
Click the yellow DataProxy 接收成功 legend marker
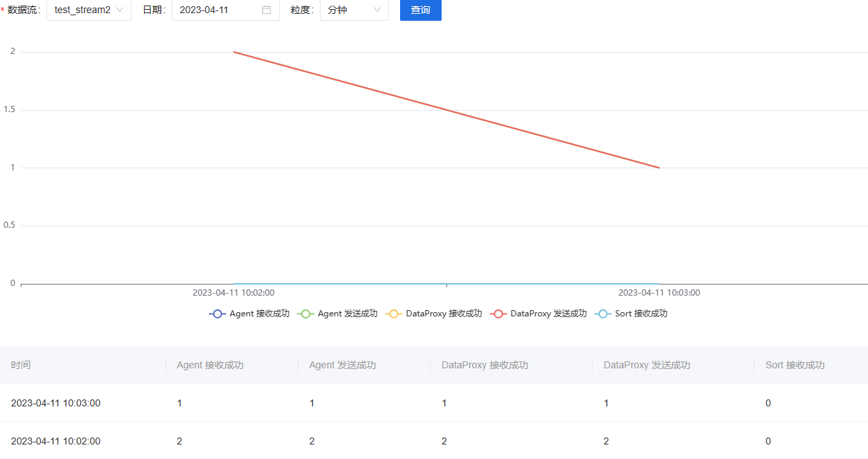pyautogui.click(x=394, y=314)
